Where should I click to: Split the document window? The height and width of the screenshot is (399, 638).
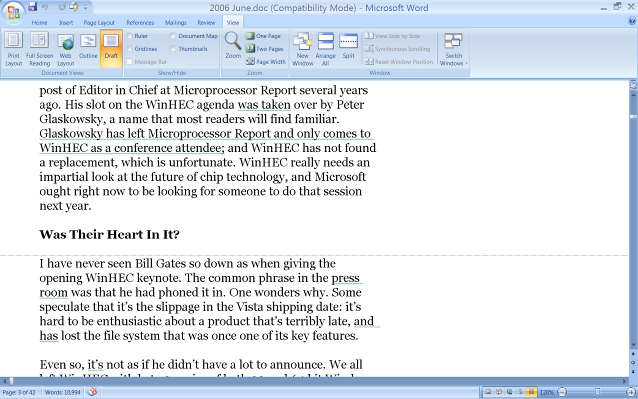tap(348, 45)
